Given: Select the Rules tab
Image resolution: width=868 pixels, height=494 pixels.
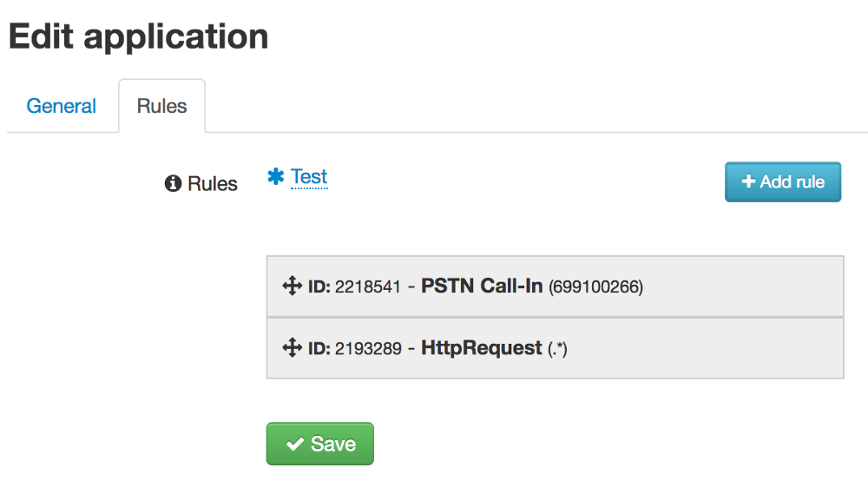Looking at the screenshot, I should pyautogui.click(x=161, y=106).
